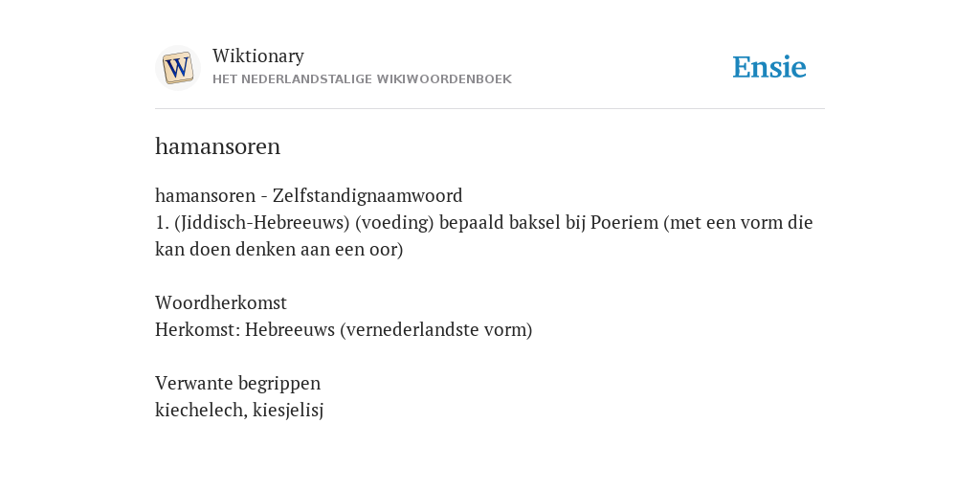Click the line hamansoren - Zelfstandignaamwoord
The image size is (980, 490).
pyautogui.click(x=309, y=195)
